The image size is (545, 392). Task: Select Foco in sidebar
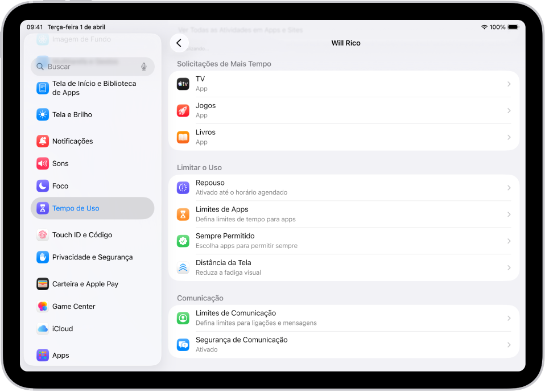coord(93,186)
